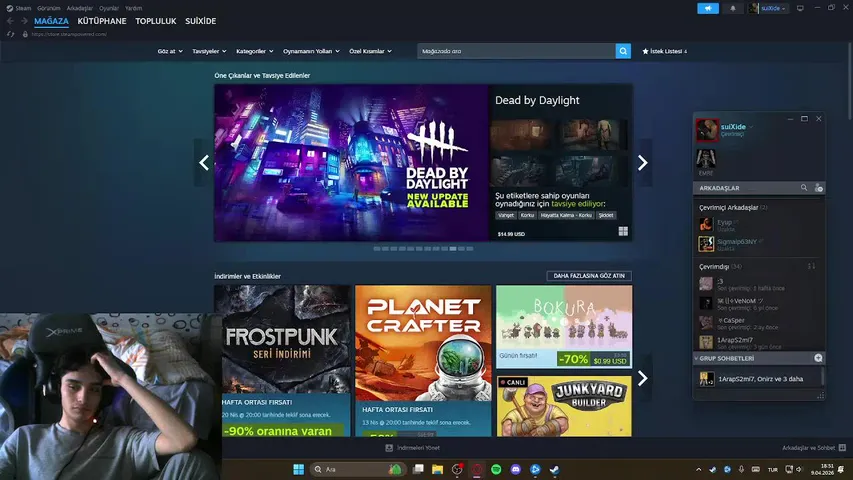Open the Arkadaşlar menu
853x480 pixels.
79,8
